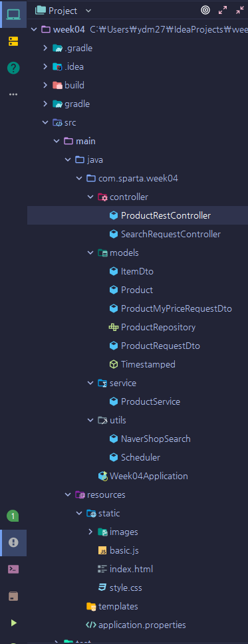This screenshot has height=644, width=248.
Task: Open the yellow Structure tool window icon
Action: coord(13,41)
